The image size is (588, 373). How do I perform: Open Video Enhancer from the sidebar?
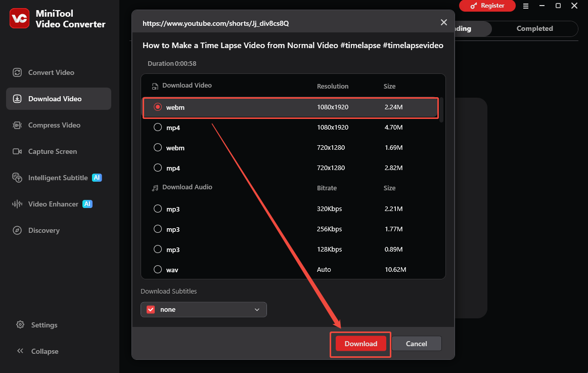point(53,204)
